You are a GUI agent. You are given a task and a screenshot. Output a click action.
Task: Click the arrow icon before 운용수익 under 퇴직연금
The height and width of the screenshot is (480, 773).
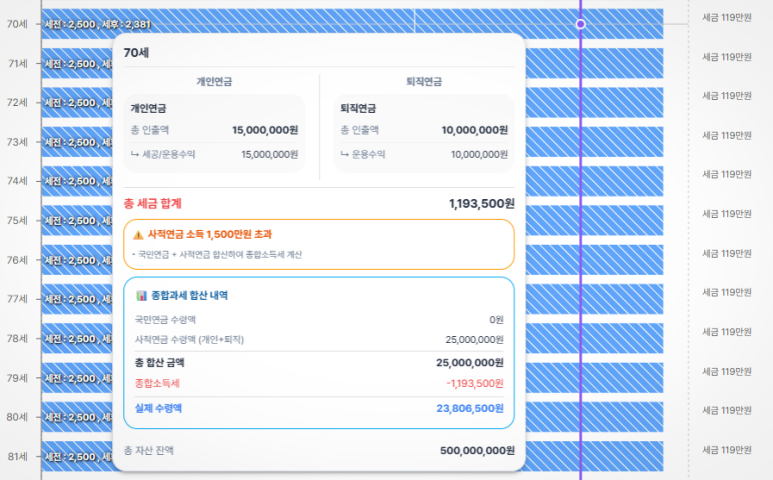345,155
